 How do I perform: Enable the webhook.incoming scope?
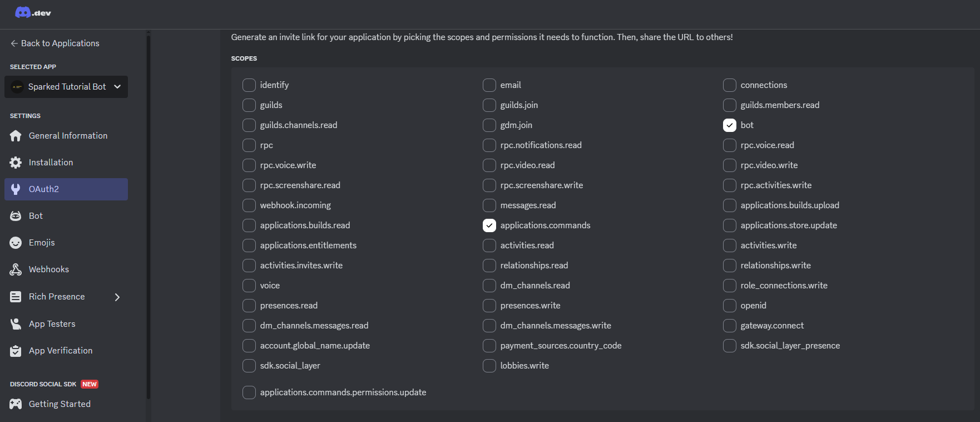[x=249, y=205]
